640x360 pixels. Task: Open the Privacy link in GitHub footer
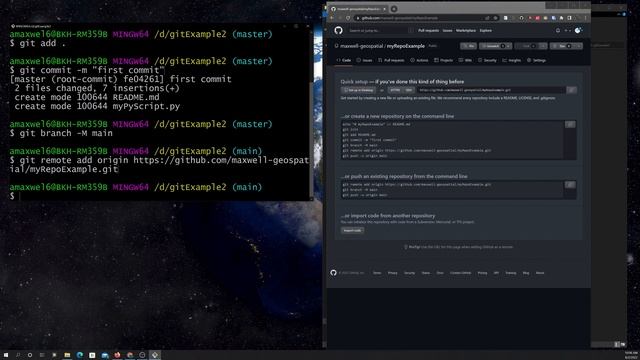pyautogui.click(x=393, y=273)
